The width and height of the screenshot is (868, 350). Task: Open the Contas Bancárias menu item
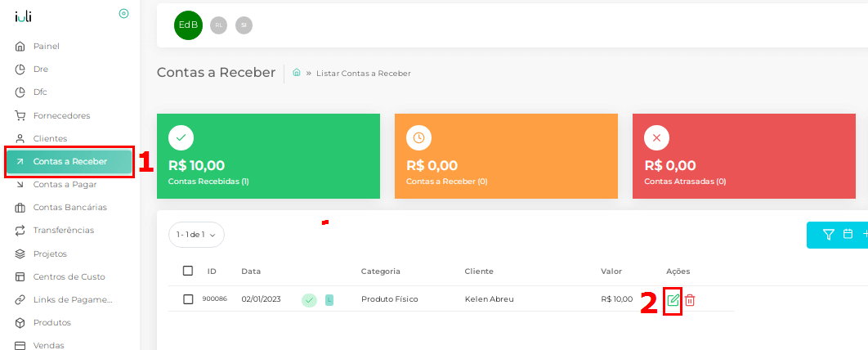click(x=69, y=207)
